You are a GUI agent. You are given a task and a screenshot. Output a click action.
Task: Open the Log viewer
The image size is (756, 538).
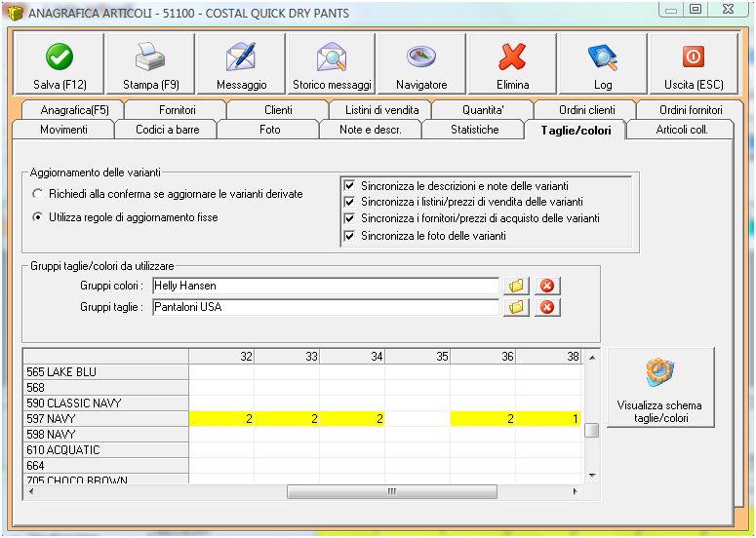(x=603, y=63)
